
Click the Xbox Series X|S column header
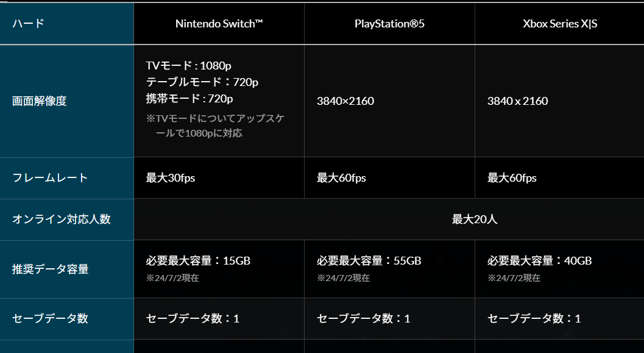click(560, 24)
